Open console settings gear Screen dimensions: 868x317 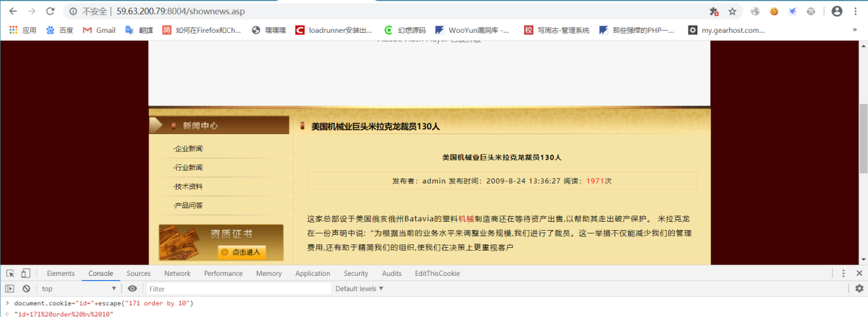click(x=859, y=289)
